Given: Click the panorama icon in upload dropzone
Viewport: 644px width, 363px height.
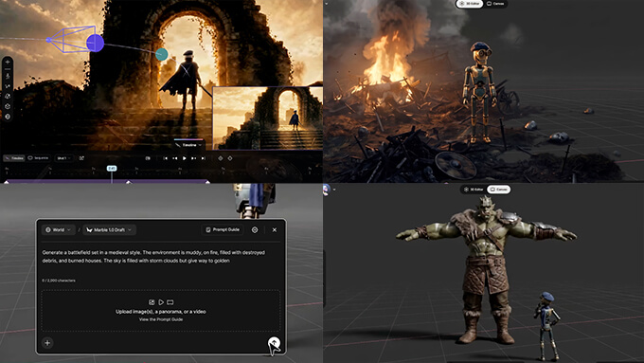Looking at the screenshot, I should coord(170,302).
